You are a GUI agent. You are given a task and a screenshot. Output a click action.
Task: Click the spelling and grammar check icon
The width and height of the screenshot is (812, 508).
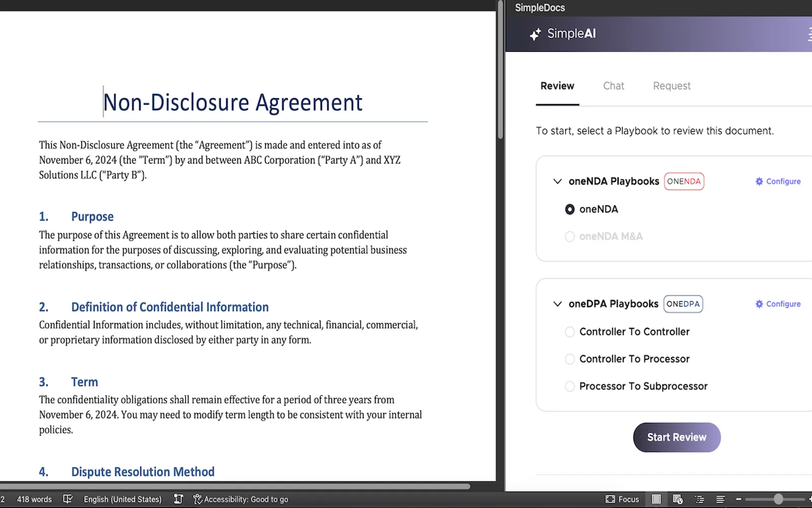click(67, 499)
